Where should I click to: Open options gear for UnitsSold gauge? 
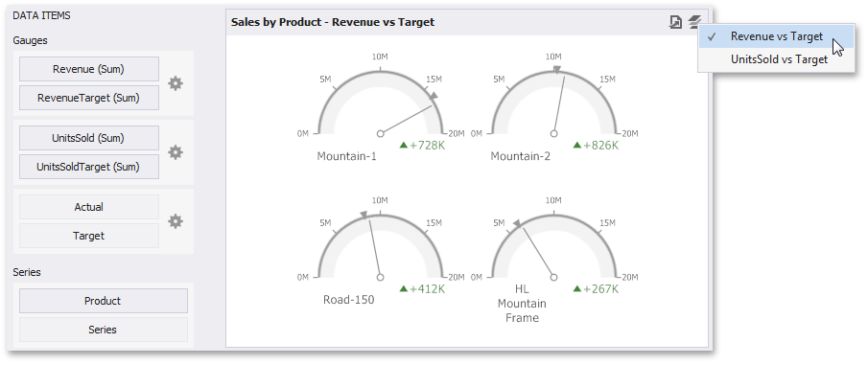coord(176,152)
